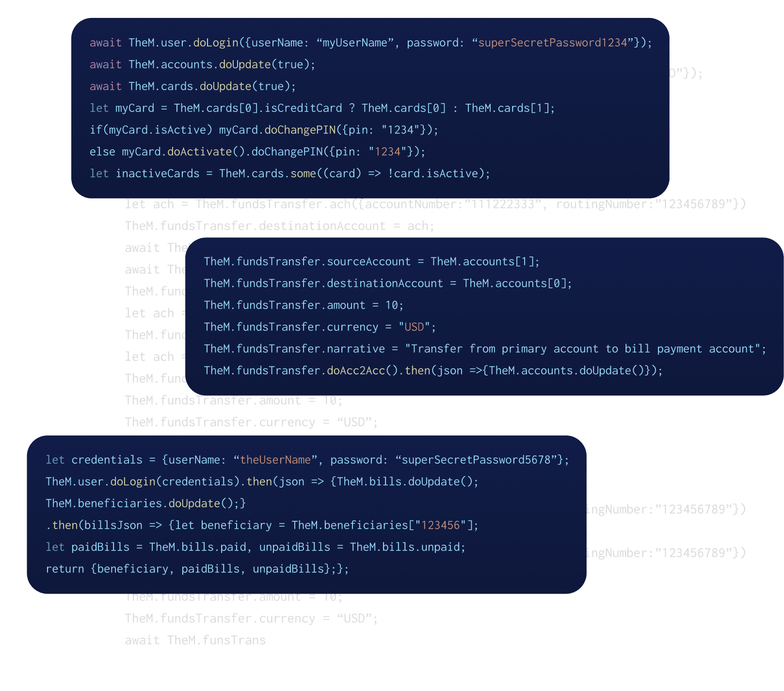
Task: Click the 'TheM.fundsTransfer.amount = 10;' line in dark card
Action: pos(304,305)
